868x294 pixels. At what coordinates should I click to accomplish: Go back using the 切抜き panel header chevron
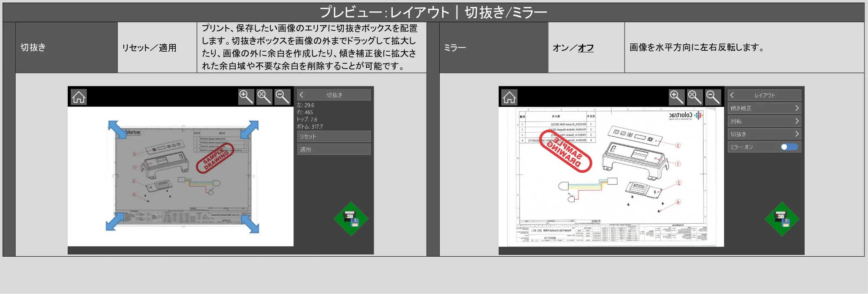(302, 95)
